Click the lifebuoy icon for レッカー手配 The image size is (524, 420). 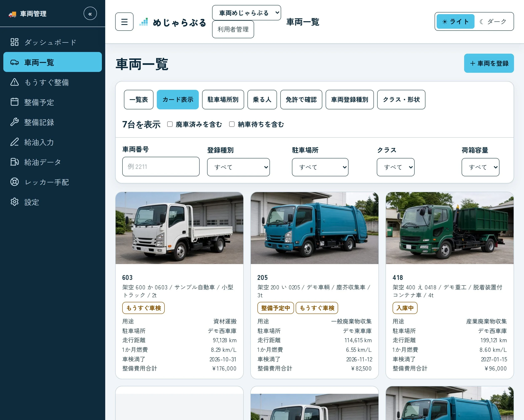[15, 182]
